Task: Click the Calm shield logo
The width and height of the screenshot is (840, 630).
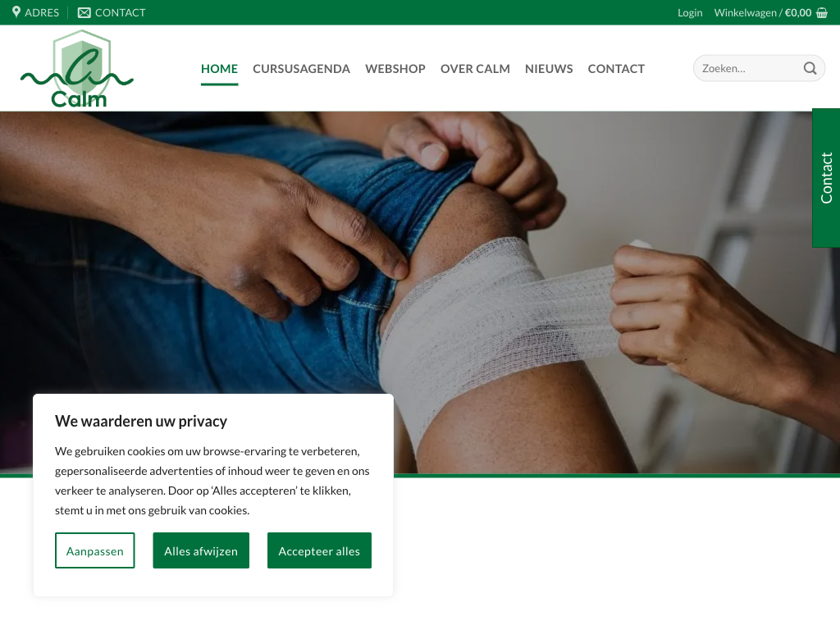Action: point(77,69)
